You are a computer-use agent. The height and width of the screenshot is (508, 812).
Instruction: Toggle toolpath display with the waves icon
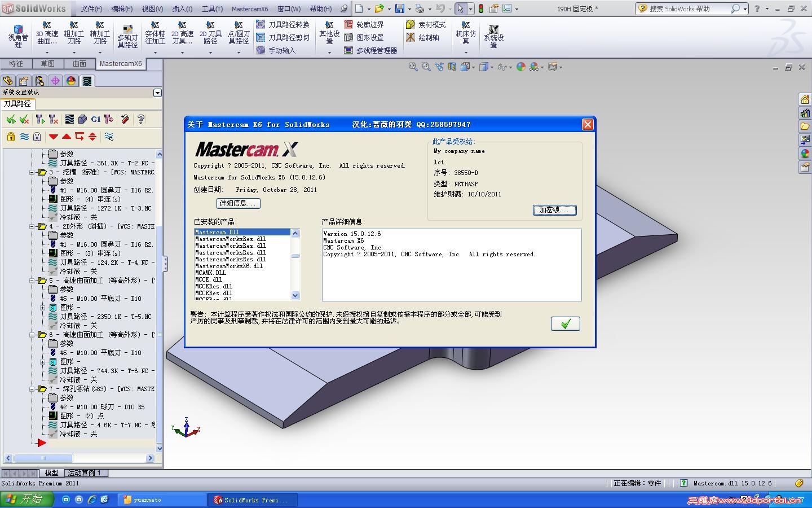[x=24, y=137]
